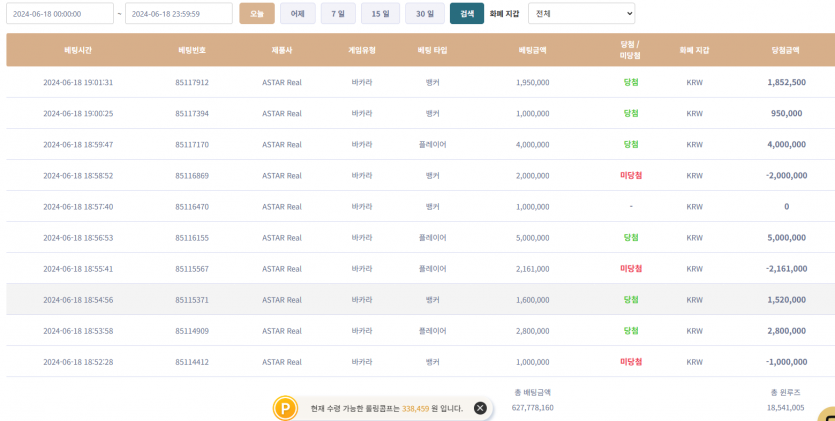Click the bet amount 5,000,000
Image resolution: width=835 pixels, height=421 pixels.
[533, 238]
